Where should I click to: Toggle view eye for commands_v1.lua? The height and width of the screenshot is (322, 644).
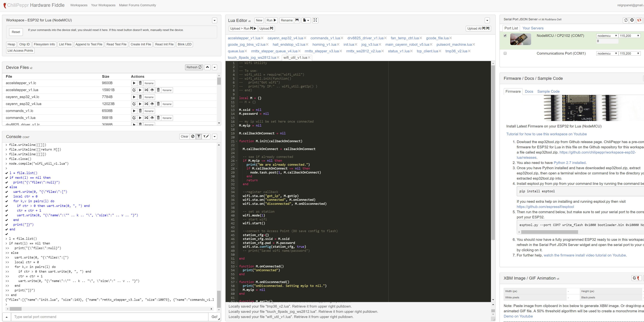pyautogui.click(x=152, y=118)
